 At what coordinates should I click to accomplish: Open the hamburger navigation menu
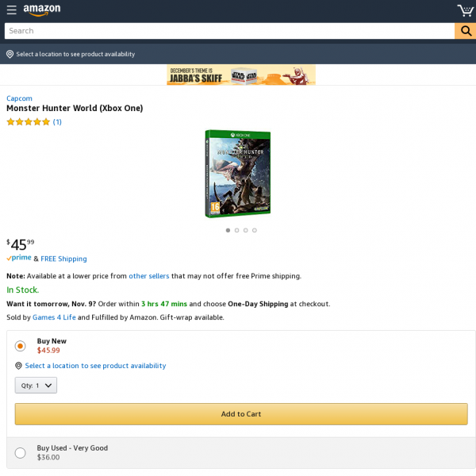[x=12, y=10]
